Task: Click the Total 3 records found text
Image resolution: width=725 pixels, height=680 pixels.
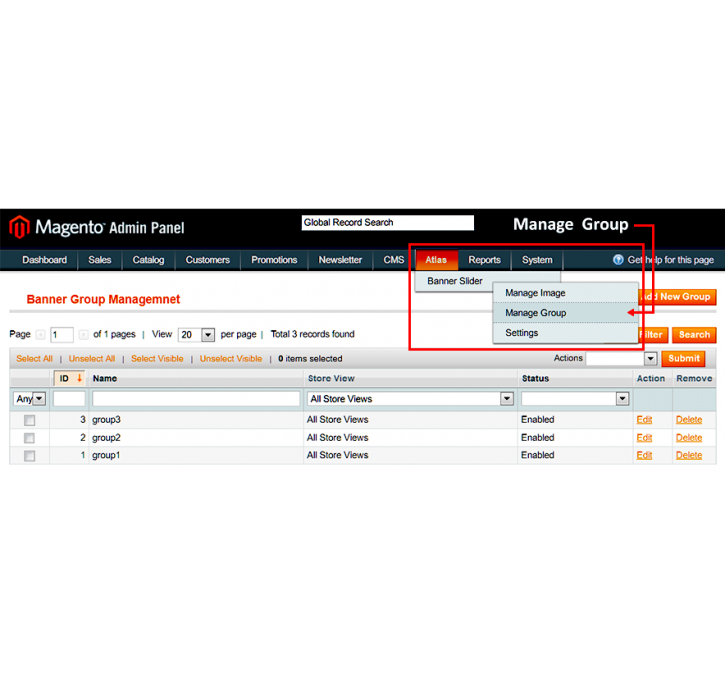Action: click(x=313, y=334)
